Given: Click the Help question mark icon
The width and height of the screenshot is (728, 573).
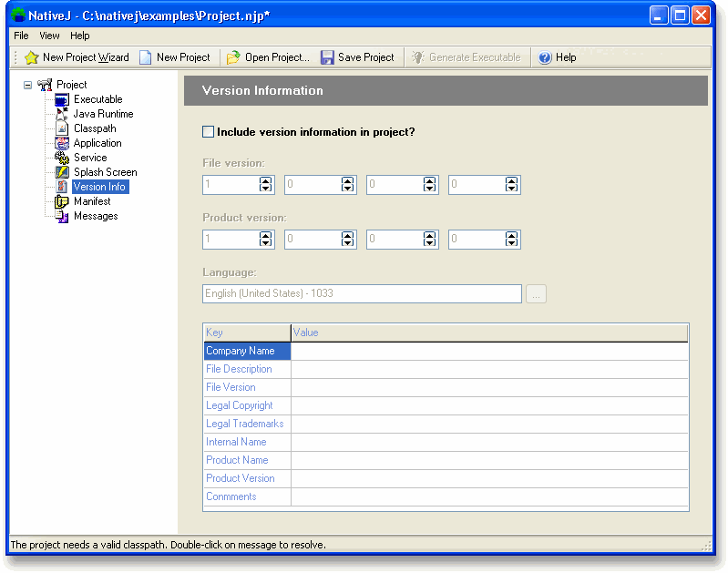Looking at the screenshot, I should point(545,57).
